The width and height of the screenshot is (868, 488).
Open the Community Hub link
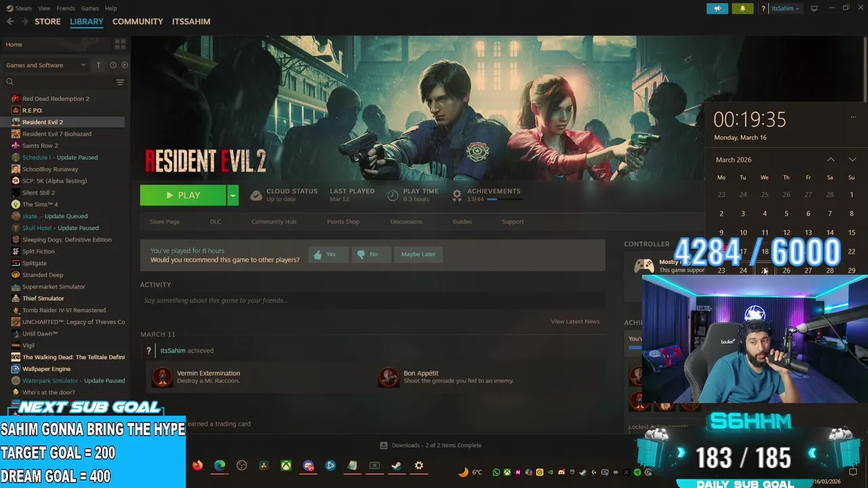[x=274, y=222]
